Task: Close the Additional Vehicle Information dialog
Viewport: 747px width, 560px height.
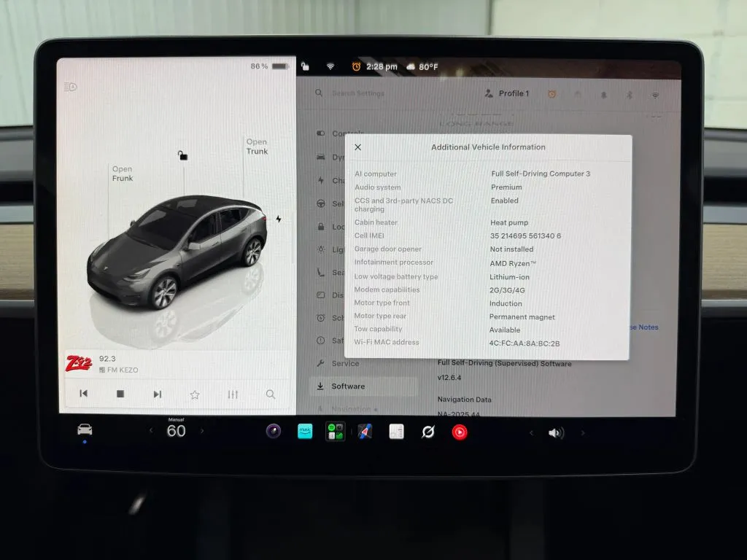Action: point(357,147)
